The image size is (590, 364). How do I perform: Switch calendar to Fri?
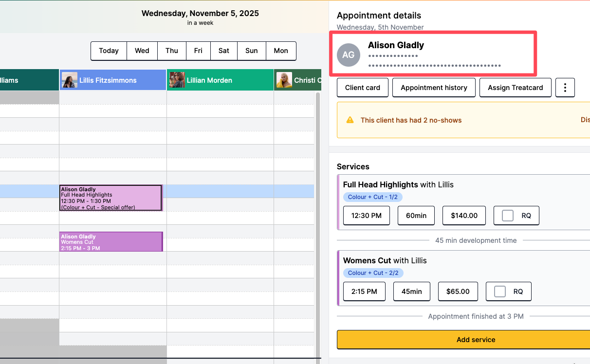point(198,51)
